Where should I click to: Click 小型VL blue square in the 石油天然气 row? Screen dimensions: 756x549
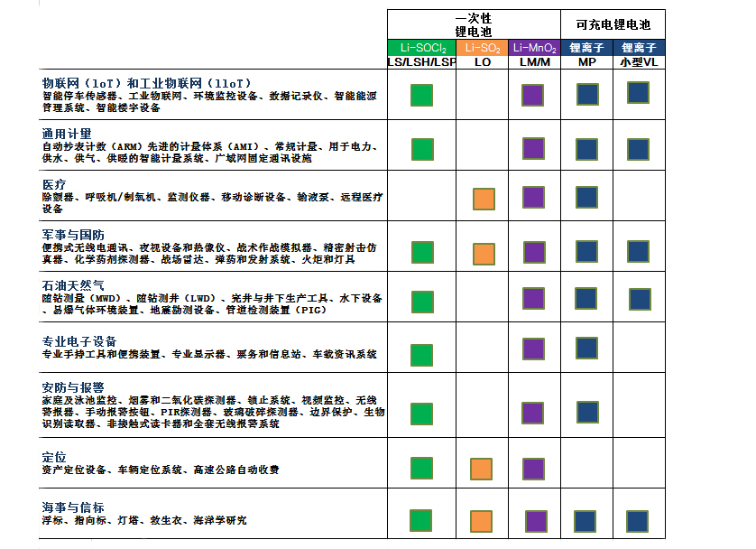[x=641, y=299]
